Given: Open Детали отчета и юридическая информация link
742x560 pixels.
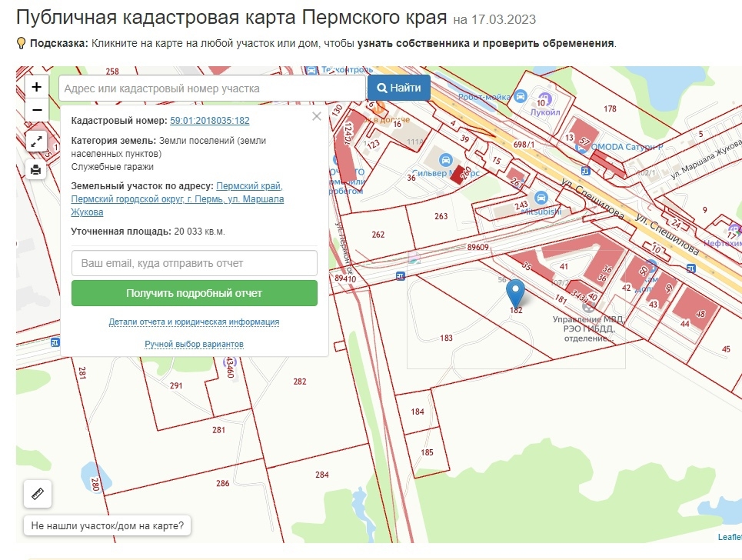Looking at the screenshot, I should (x=194, y=322).
